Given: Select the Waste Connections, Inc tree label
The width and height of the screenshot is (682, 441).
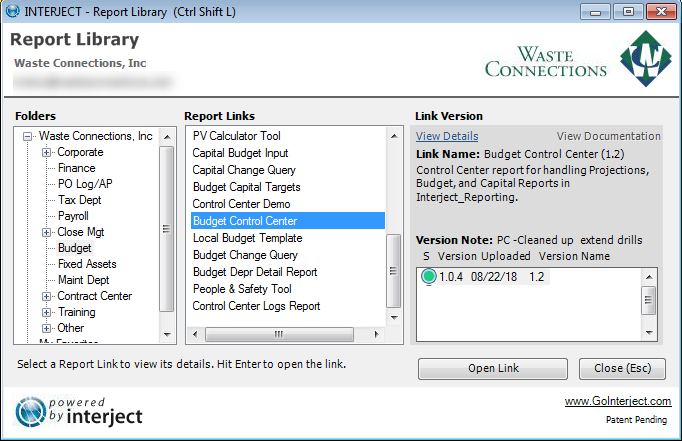Looking at the screenshot, I should pos(96,136).
